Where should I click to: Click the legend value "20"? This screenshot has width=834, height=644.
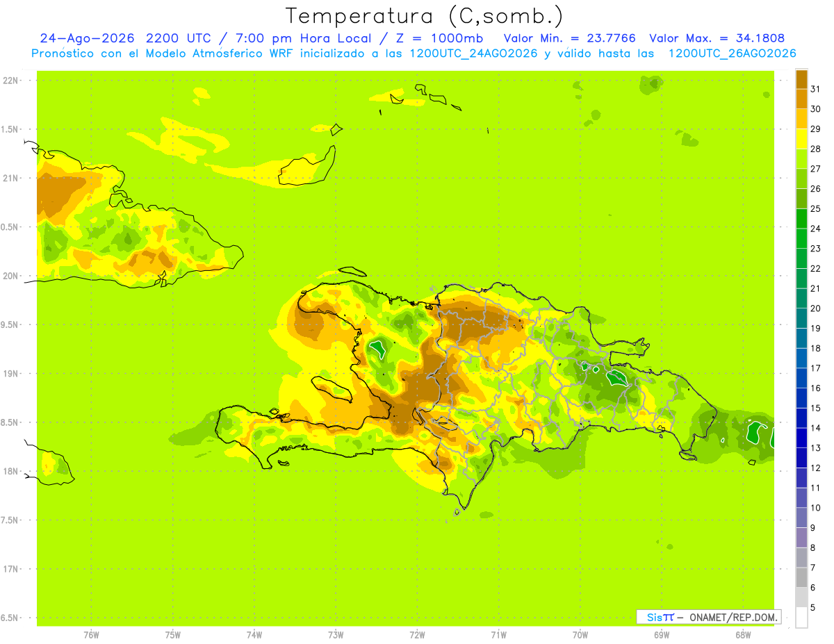(x=816, y=308)
